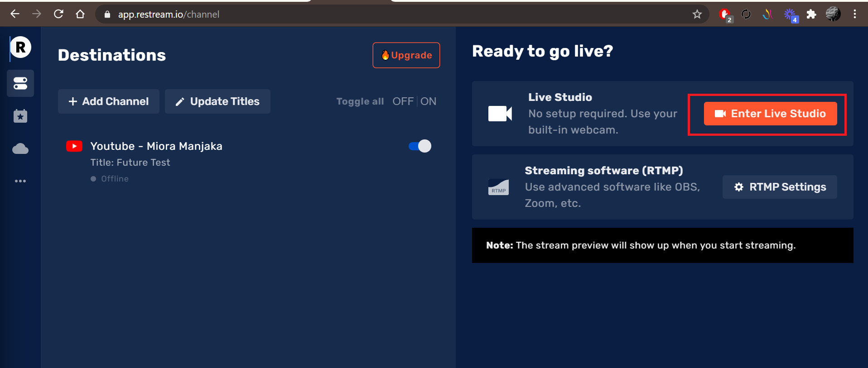Open the browser extensions puzzle icon
Viewport: 868px width, 368px height.
(811, 14)
